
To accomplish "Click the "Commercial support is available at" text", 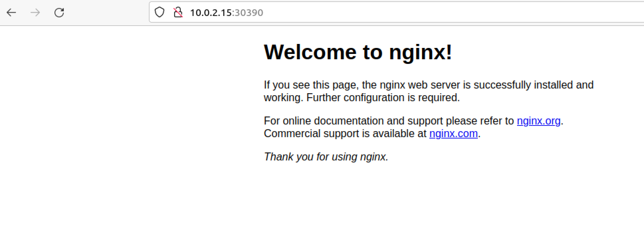I will (x=345, y=133).
